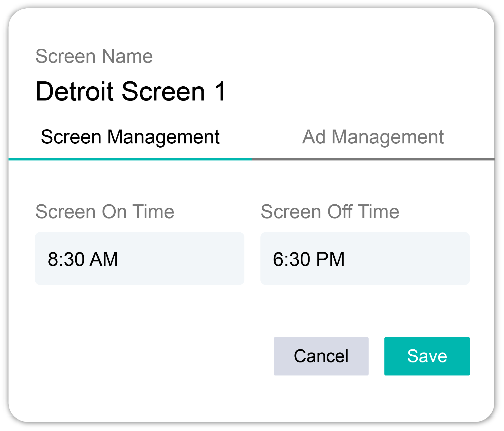Open the Screen Off Time field
Viewport: 504px width, 431px height.
(x=365, y=259)
